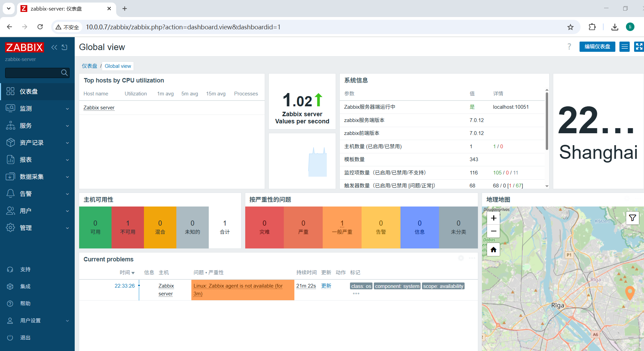Screen dimensions: 644x351
Task: Open 帮助 help question icon
Action: (10, 304)
